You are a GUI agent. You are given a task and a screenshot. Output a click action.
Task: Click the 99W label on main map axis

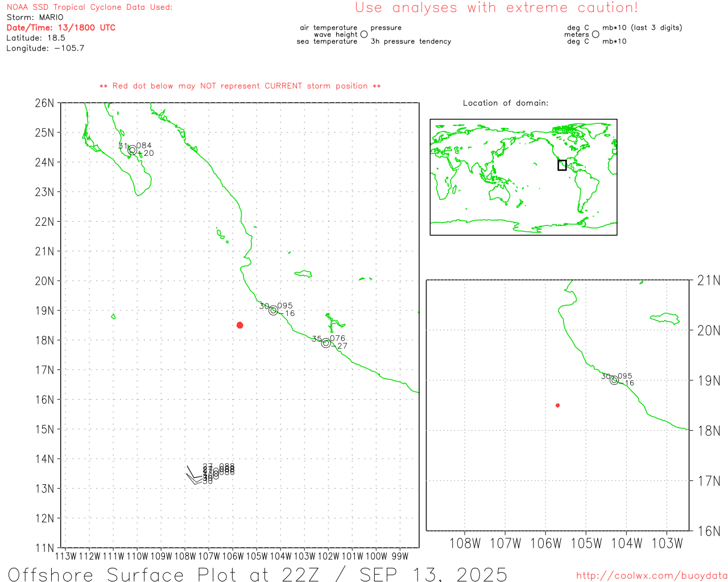(400, 556)
